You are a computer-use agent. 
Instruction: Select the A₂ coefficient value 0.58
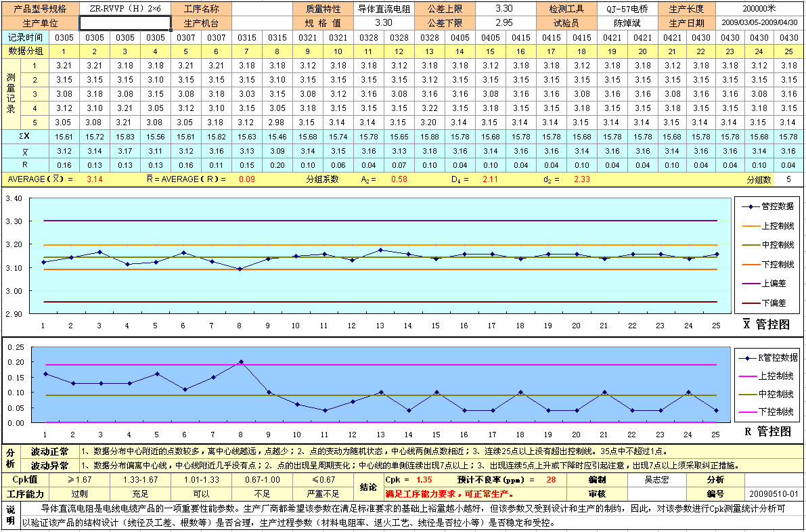pos(400,179)
